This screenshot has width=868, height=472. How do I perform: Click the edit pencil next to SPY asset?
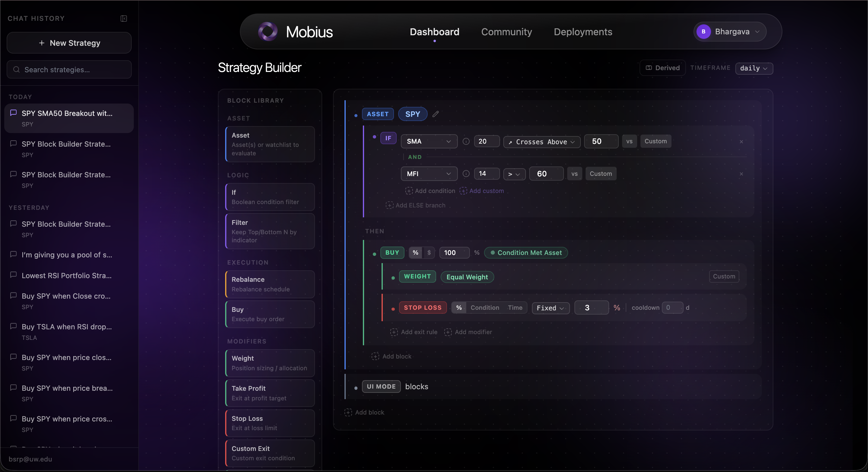436,114
